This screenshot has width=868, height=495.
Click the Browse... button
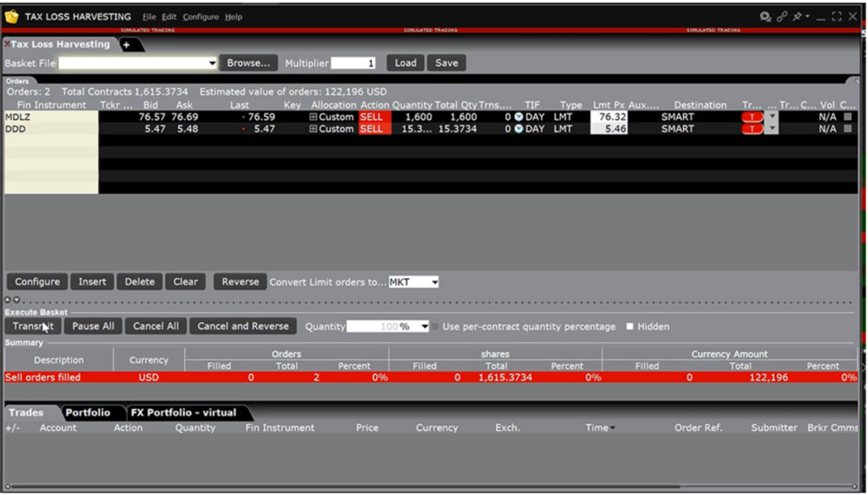coord(248,63)
